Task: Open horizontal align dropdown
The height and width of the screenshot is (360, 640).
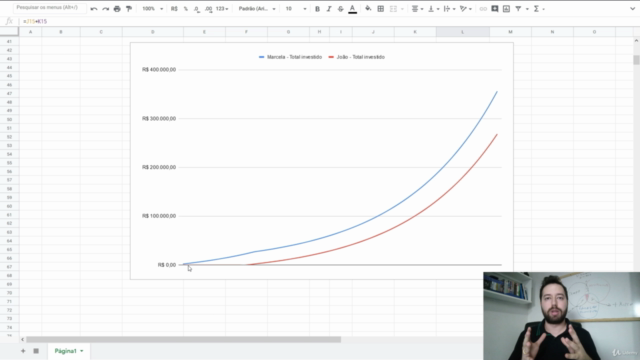Action: tap(417, 9)
